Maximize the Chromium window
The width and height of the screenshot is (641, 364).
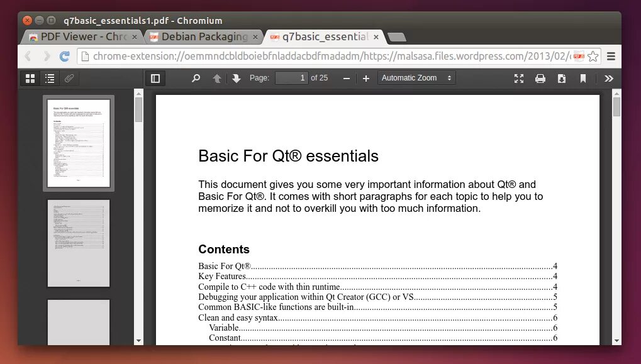coord(51,20)
